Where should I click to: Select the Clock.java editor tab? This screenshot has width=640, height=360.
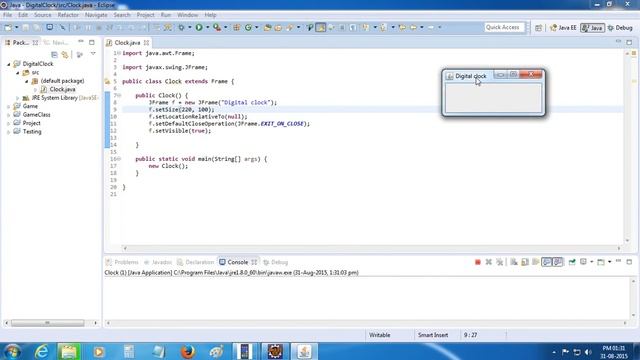pos(127,42)
